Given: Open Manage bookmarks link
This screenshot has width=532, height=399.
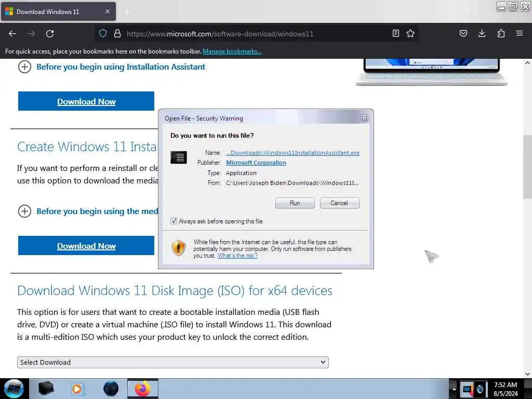Looking at the screenshot, I should tap(232, 51).
